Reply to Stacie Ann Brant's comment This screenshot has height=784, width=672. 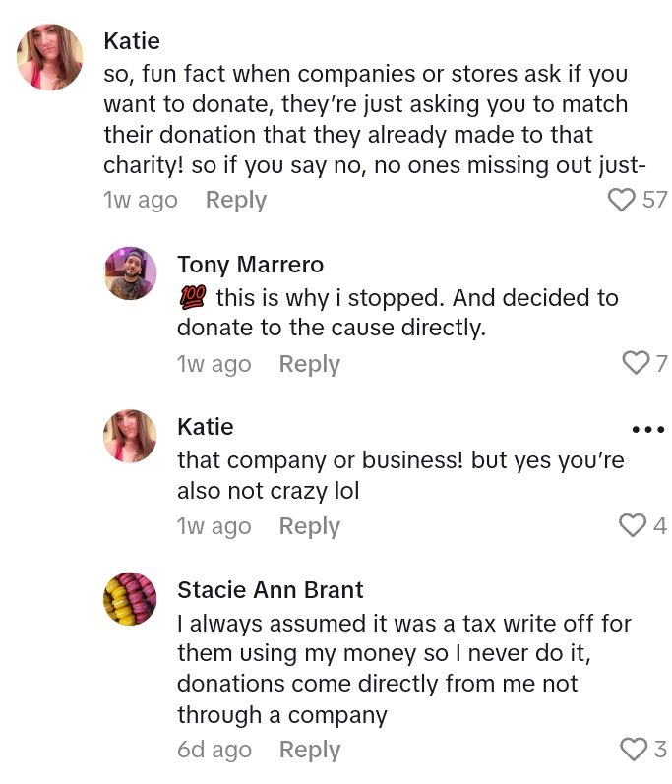tap(309, 750)
